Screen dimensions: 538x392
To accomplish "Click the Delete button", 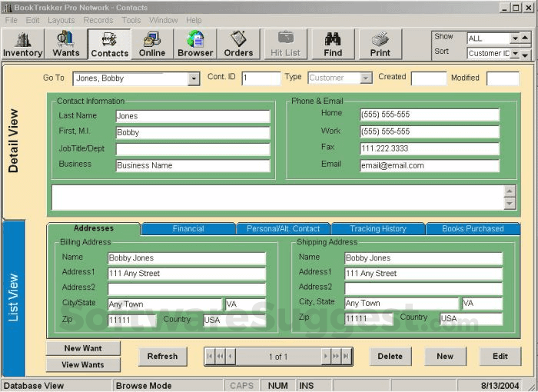I will pos(390,357).
